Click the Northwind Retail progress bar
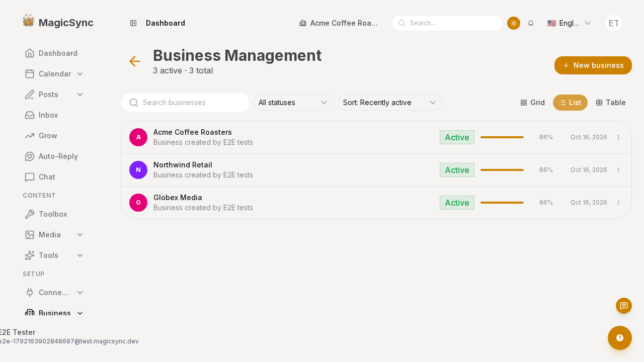Screen dimensions: 644x362 506,170
